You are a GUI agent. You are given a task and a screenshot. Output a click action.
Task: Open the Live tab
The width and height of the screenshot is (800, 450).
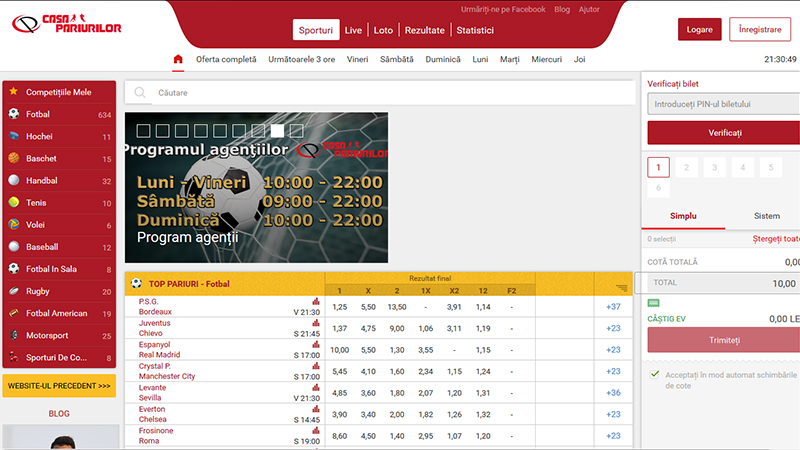pos(353,30)
